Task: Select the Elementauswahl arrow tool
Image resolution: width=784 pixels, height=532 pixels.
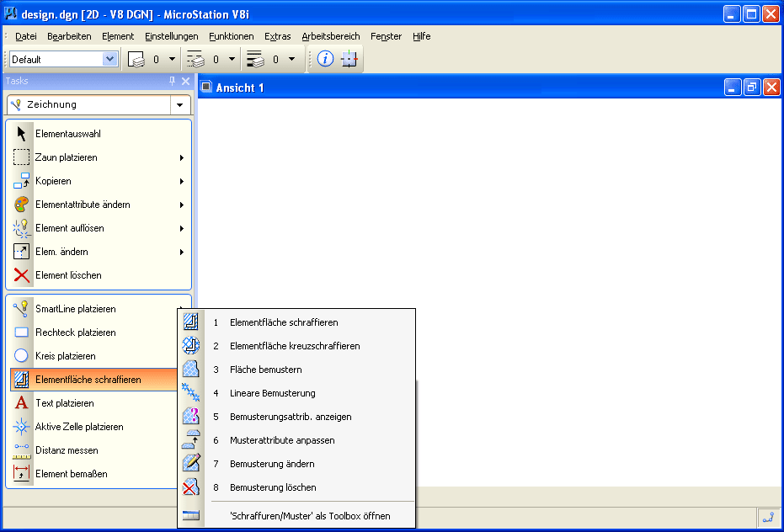Action: [x=22, y=134]
